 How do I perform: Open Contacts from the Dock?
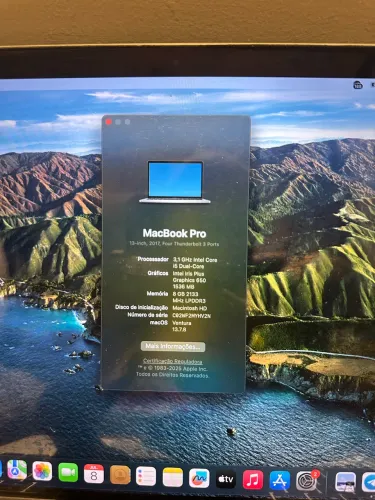click(120, 475)
